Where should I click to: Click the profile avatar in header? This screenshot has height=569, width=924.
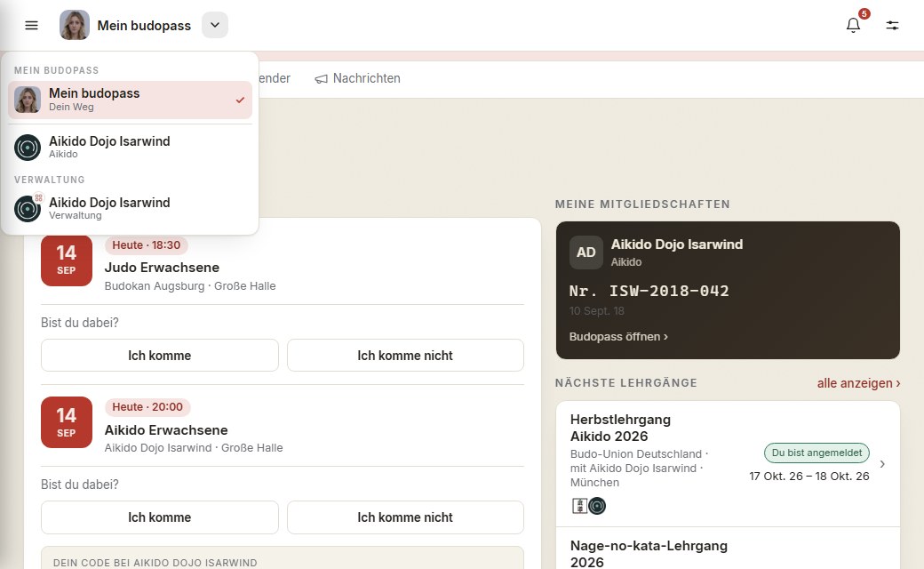[75, 25]
